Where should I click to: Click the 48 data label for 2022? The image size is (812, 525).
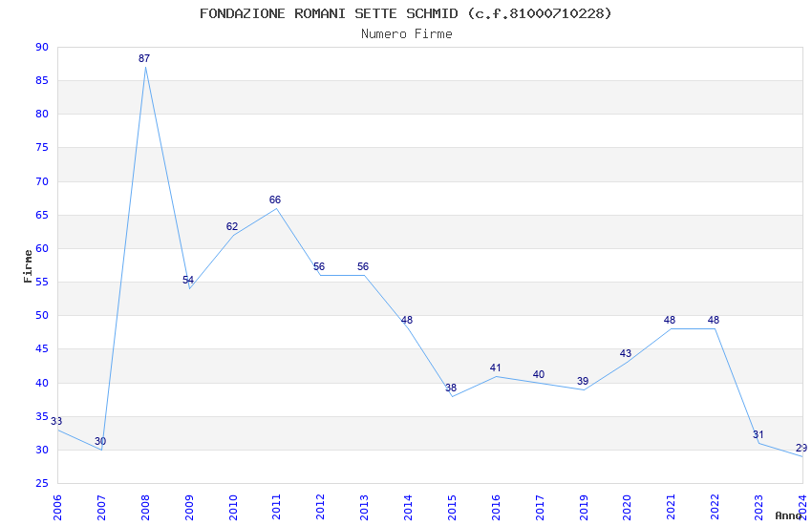pos(714,320)
